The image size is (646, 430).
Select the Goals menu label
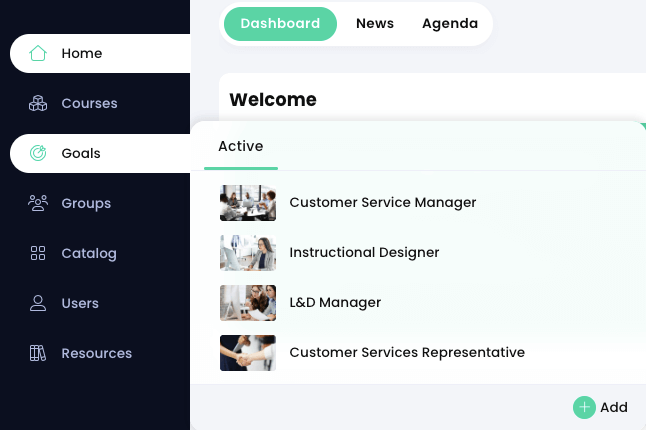(81, 153)
